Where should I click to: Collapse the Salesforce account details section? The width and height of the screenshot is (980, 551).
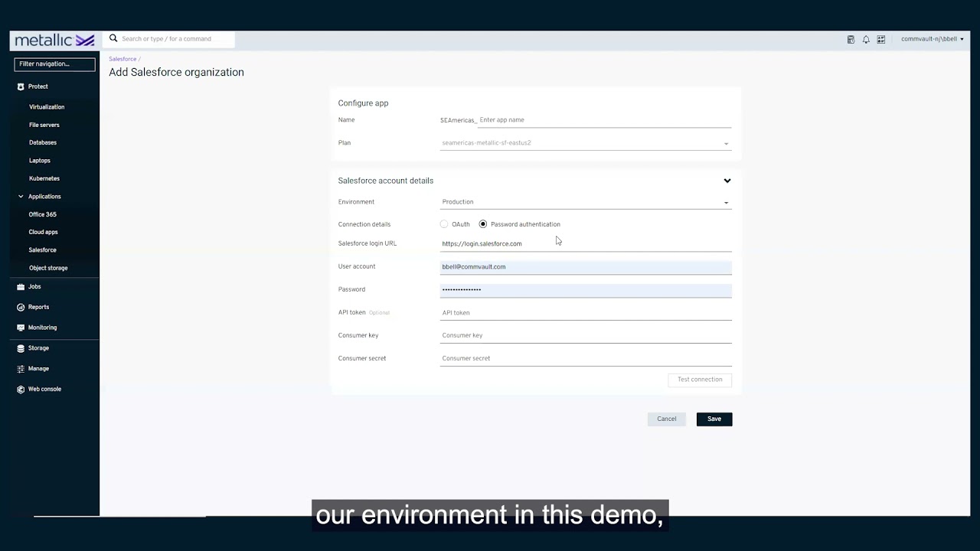(x=727, y=181)
